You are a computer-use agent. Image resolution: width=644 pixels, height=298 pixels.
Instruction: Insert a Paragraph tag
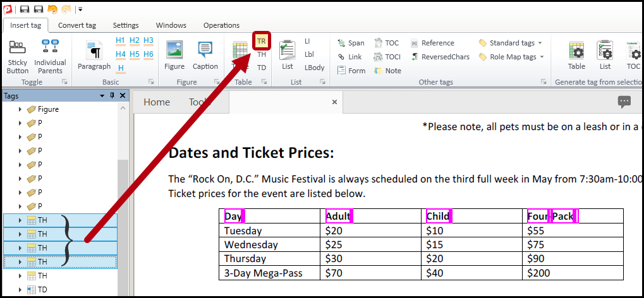coord(94,56)
